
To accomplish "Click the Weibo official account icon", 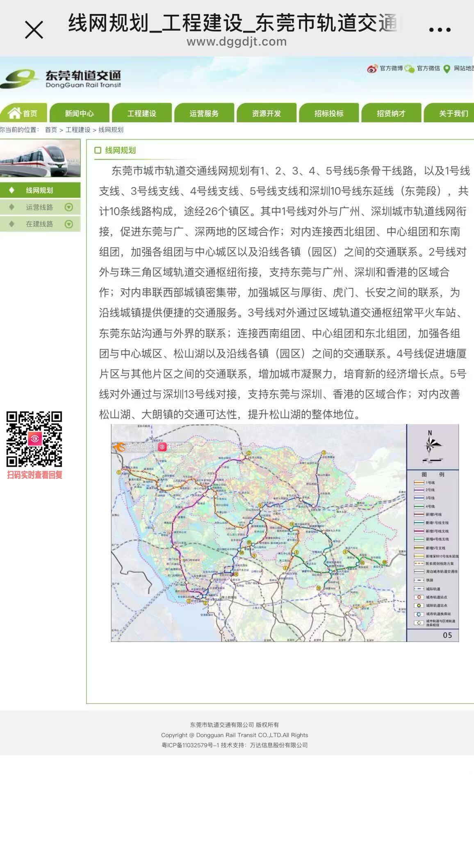I will (x=372, y=69).
